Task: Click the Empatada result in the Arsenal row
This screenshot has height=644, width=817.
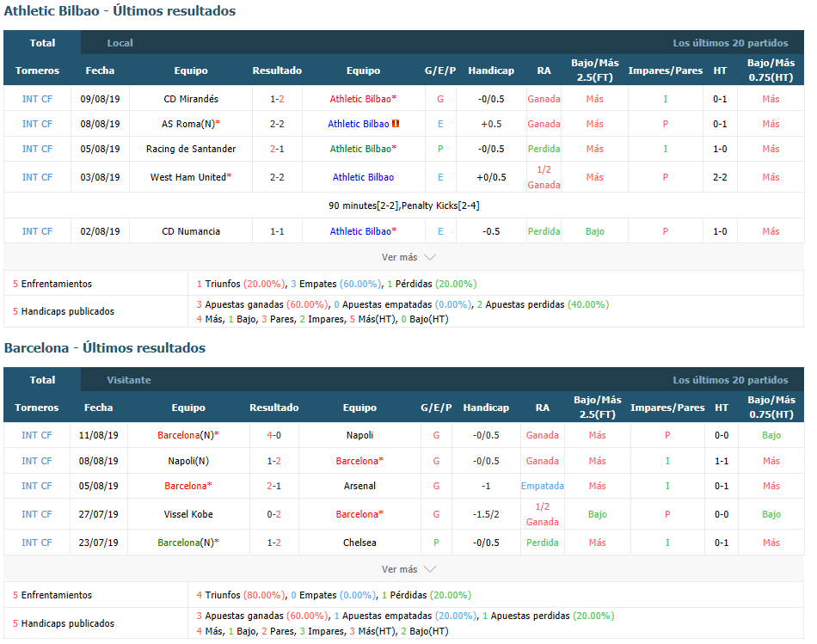Action: tap(543, 486)
